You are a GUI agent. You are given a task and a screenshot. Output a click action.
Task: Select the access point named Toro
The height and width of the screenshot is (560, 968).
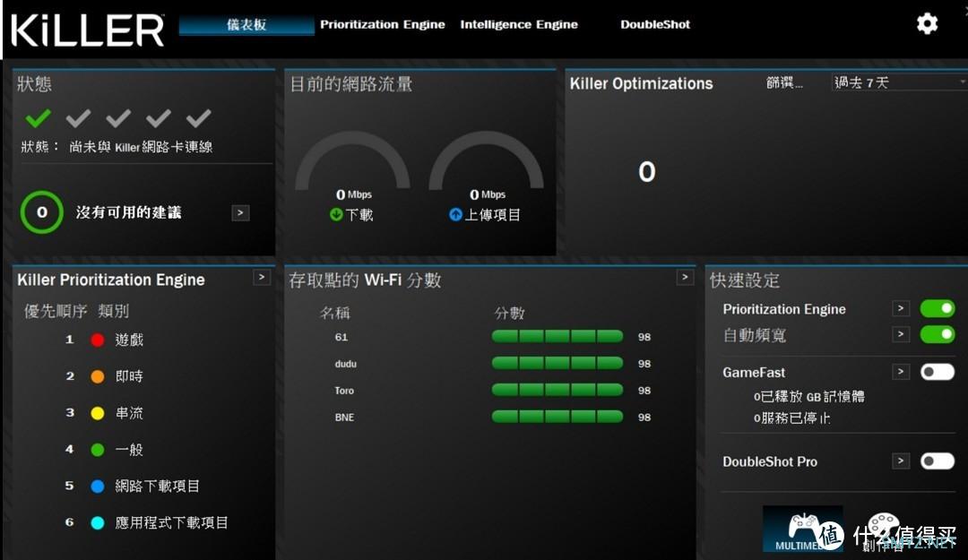tap(344, 391)
